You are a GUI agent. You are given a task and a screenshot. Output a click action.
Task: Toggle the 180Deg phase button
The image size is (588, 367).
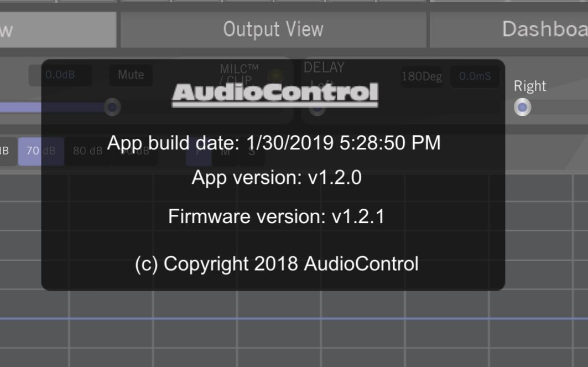(x=422, y=76)
